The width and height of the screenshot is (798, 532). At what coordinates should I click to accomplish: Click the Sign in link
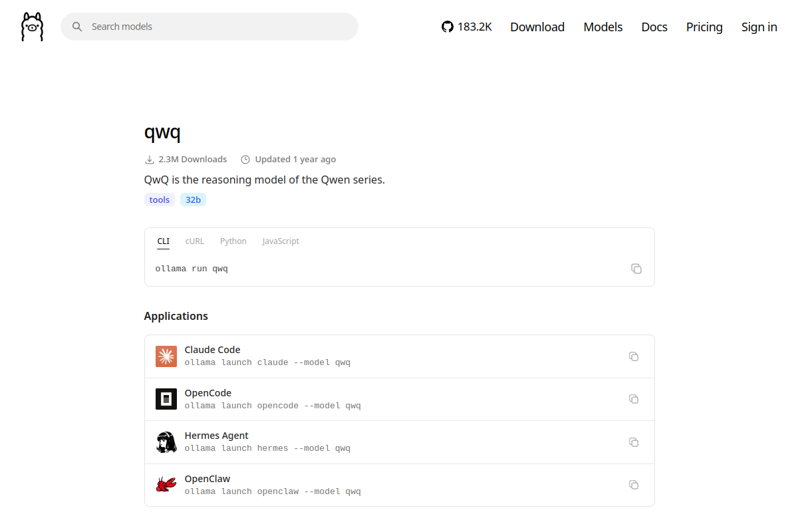759,27
